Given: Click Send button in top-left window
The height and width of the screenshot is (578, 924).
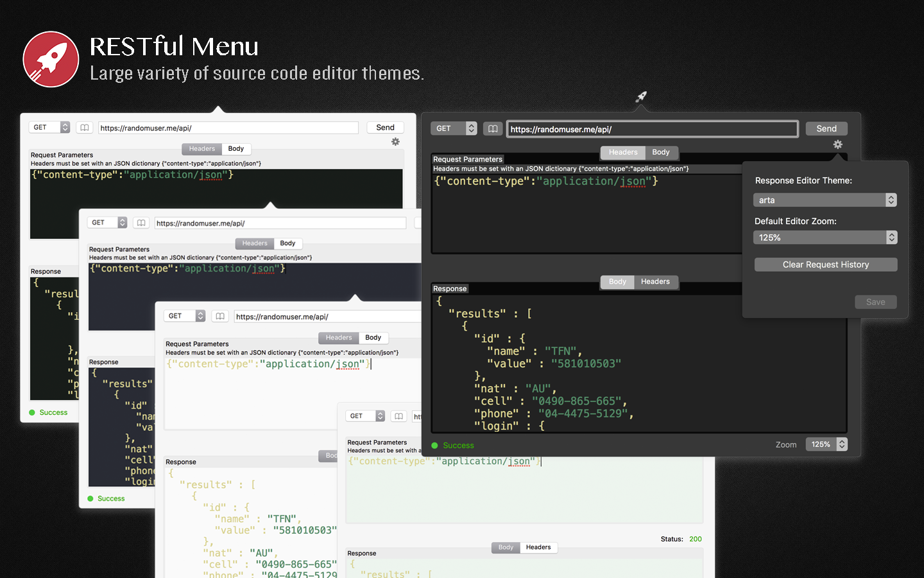Looking at the screenshot, I should tap(386, 127).
